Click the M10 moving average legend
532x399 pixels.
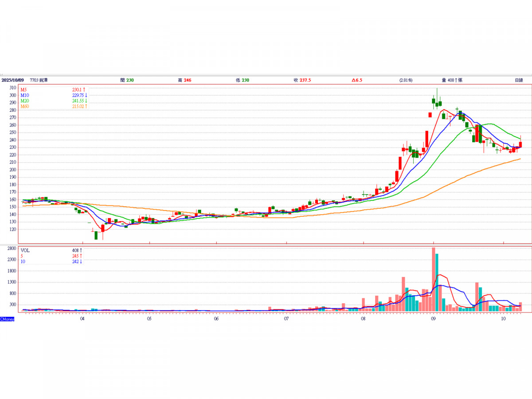click(x=25, y=95)
